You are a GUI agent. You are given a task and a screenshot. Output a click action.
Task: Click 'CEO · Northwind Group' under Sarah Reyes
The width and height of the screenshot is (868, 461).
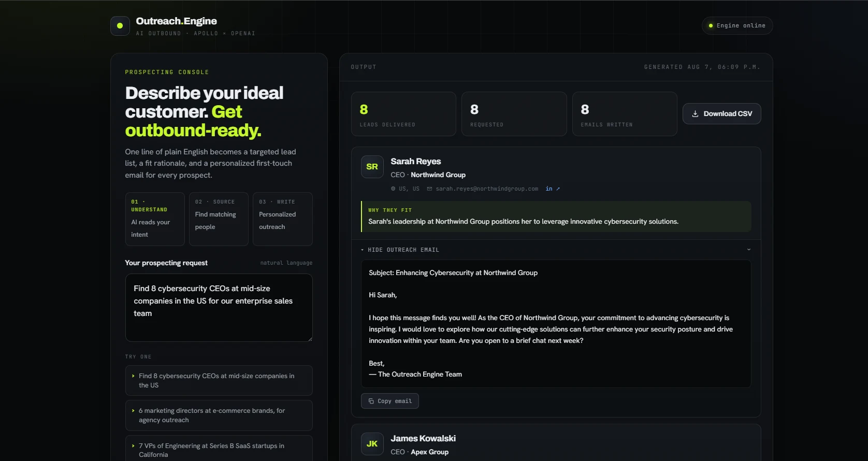click(x=428, y=175)
